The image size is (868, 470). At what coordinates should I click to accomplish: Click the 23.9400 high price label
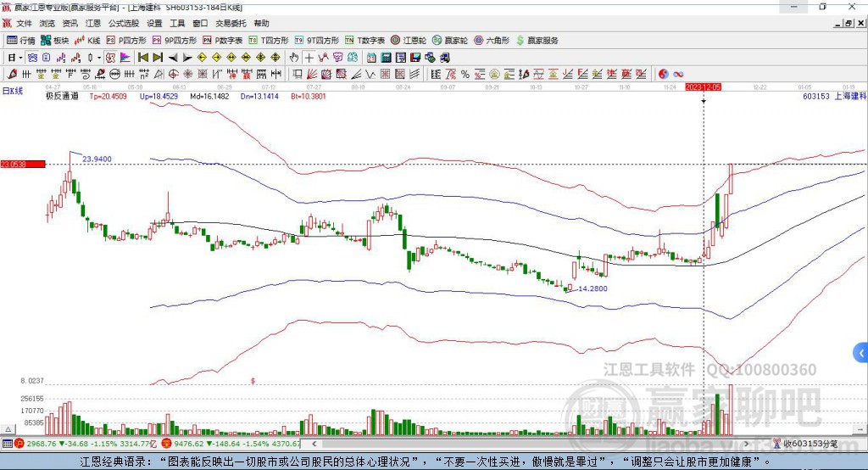97,159
